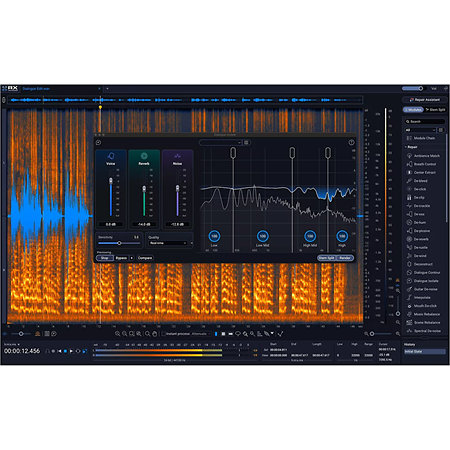The image size is (450, 450).
Task: Open Dialogue Isolate in the module list
Action: pyautogui.click(x=423, y=281)
